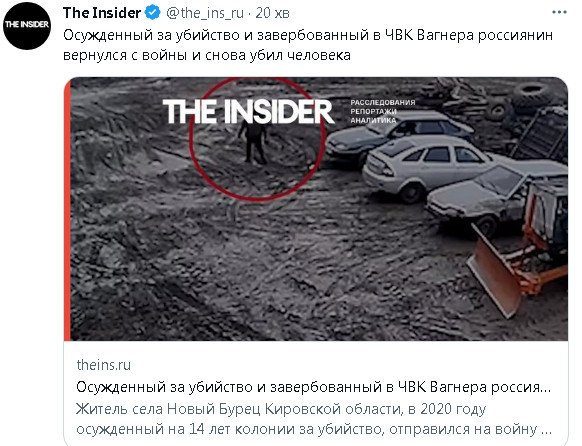Image resolution: width=582 pixels, height=446 pixels.
Task: Click the person inside the red circle
Action: [254, 143]
